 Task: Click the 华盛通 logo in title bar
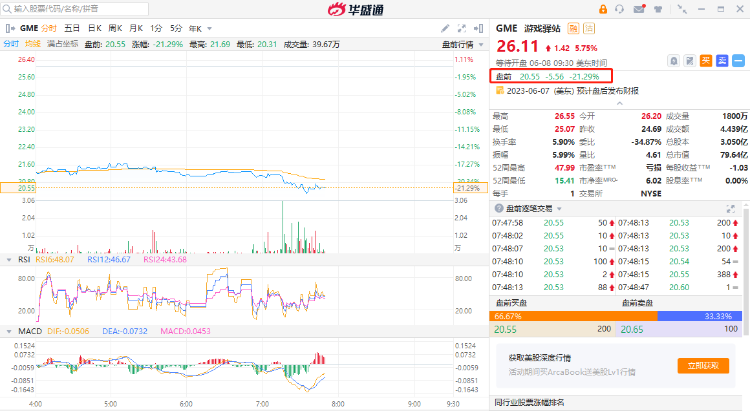point(356,9)
